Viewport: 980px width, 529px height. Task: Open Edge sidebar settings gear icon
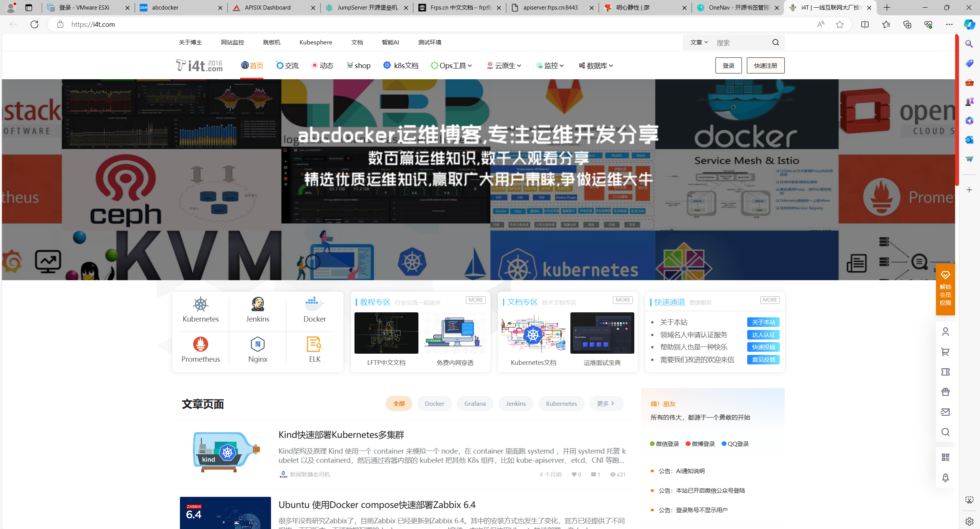pos(969,521)
